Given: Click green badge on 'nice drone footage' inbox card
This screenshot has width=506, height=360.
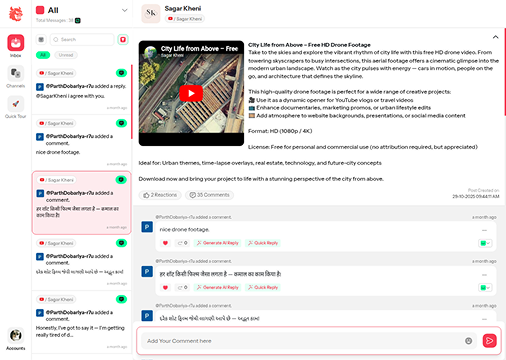Looking at the screenshot, I should coord(121,123).
